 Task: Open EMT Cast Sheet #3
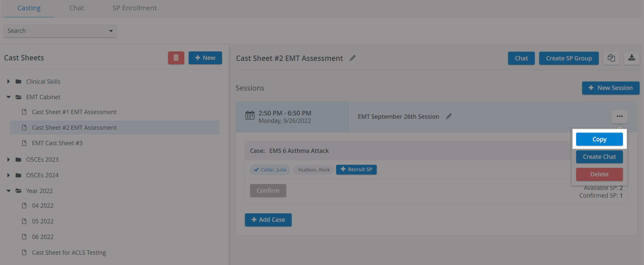pyautogui.click(x=57, y=143)
